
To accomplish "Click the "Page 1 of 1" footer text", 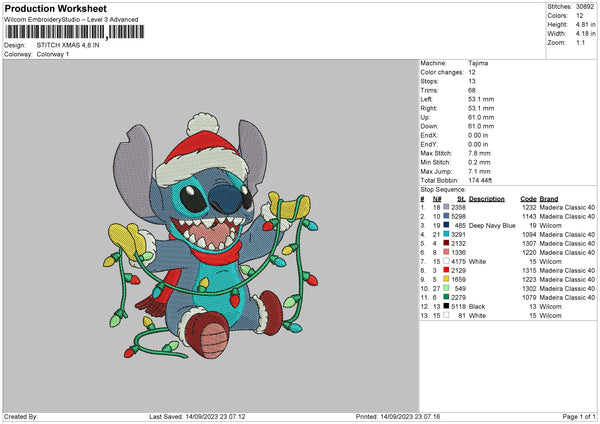I will coord(579,416).
